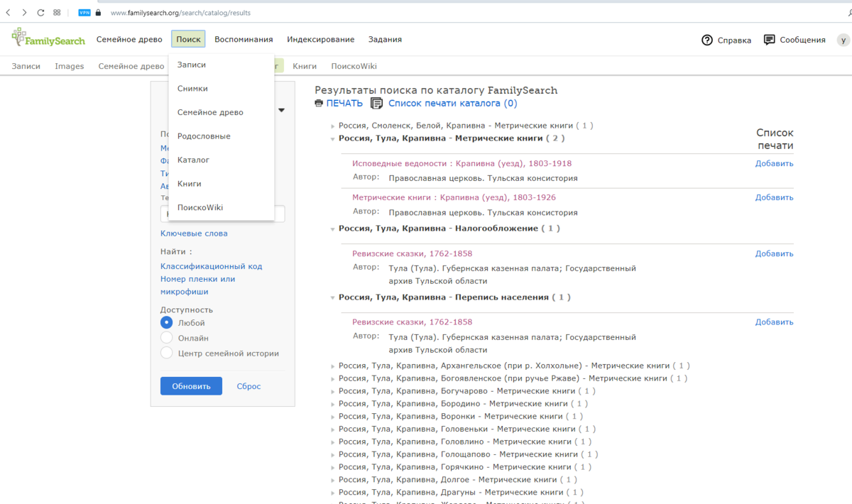This screenshot has height=504, width=852.
Task: Click Добавить for Ревизские сказки under Налогообложение
Action: point(774,253)
